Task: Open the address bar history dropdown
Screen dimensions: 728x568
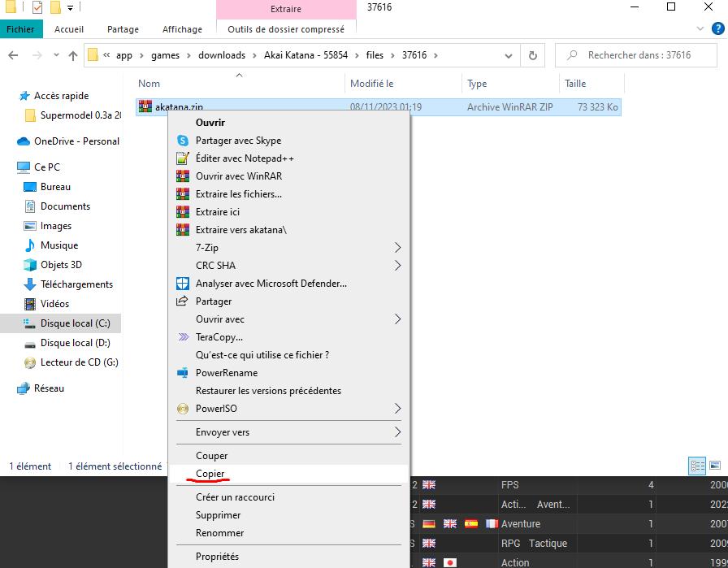Action: coord(509,54)
